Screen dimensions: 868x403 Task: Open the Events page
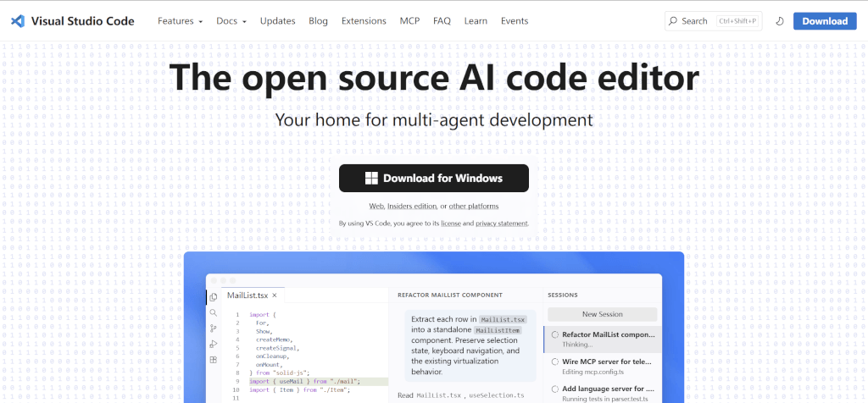tap(515, 21)
